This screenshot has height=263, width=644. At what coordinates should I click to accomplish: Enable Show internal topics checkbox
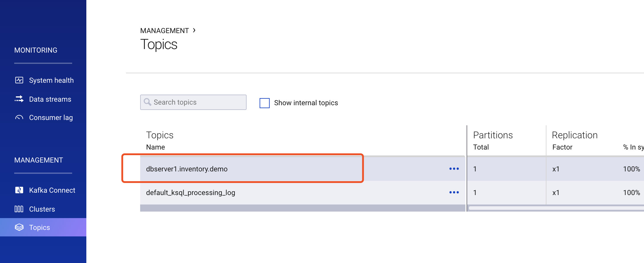264,103
